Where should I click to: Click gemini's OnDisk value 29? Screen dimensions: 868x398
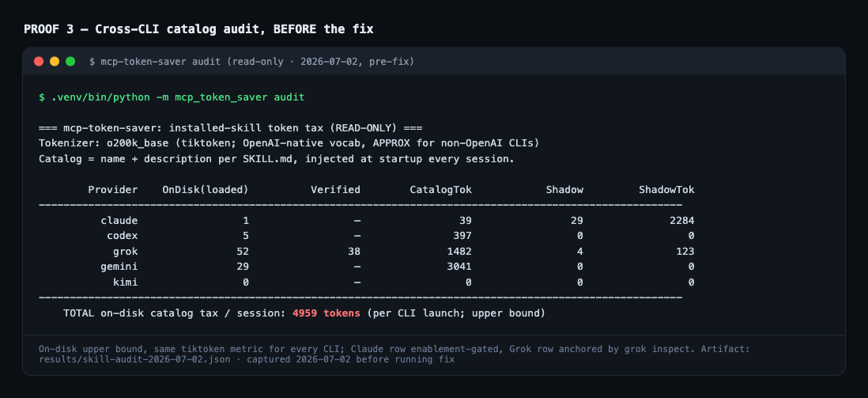pyautogui.click(x=243, y=267)
